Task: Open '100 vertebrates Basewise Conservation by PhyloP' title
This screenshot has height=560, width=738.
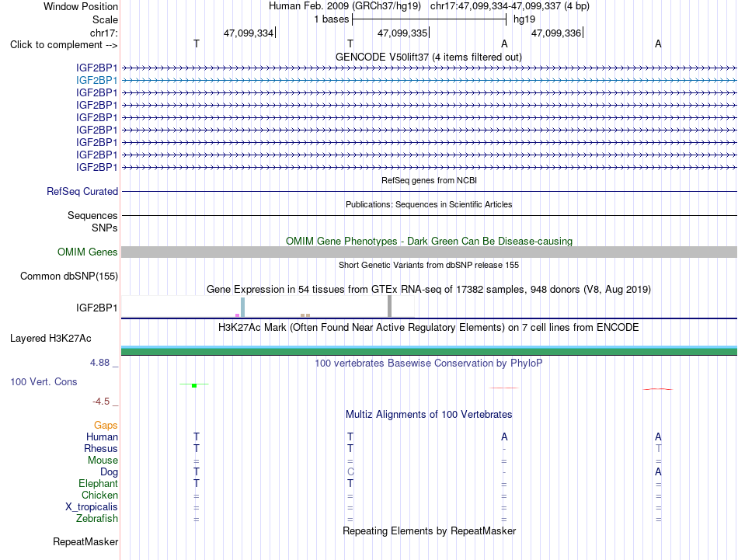Action: [428, 363]
